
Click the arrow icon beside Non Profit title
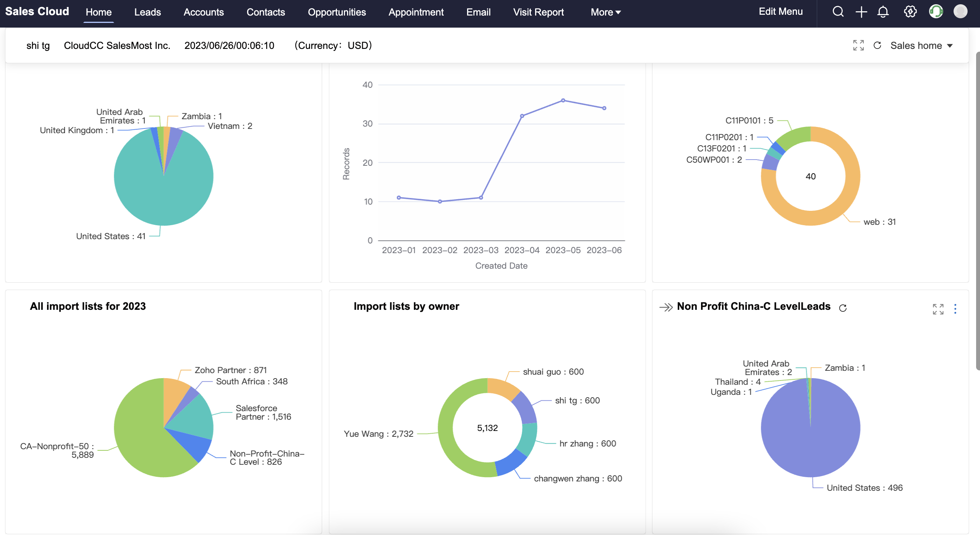pyautogui.click(x=666, y=307)
